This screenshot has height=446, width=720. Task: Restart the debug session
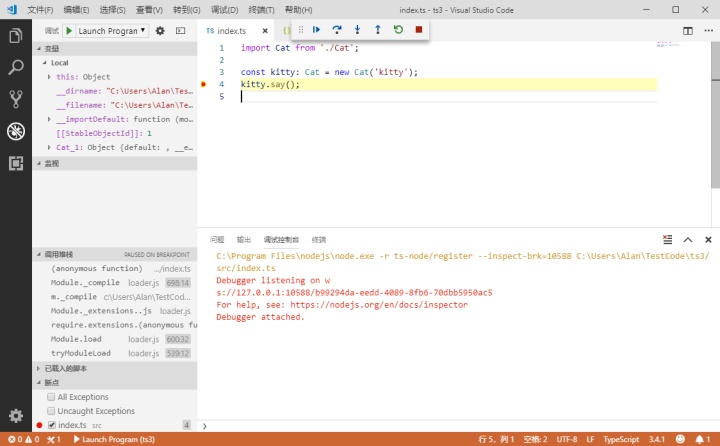tap(398, 30)
